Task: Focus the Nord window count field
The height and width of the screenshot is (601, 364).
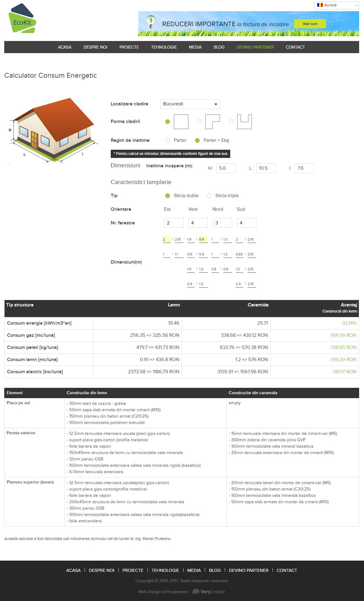Action: click(x=222, y=223)
